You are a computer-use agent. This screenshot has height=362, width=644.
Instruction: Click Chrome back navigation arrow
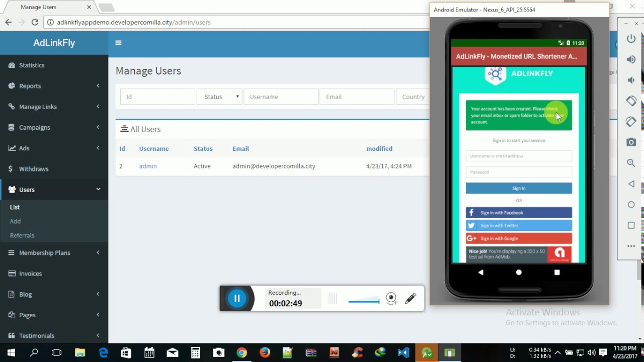tap(8, 22)
